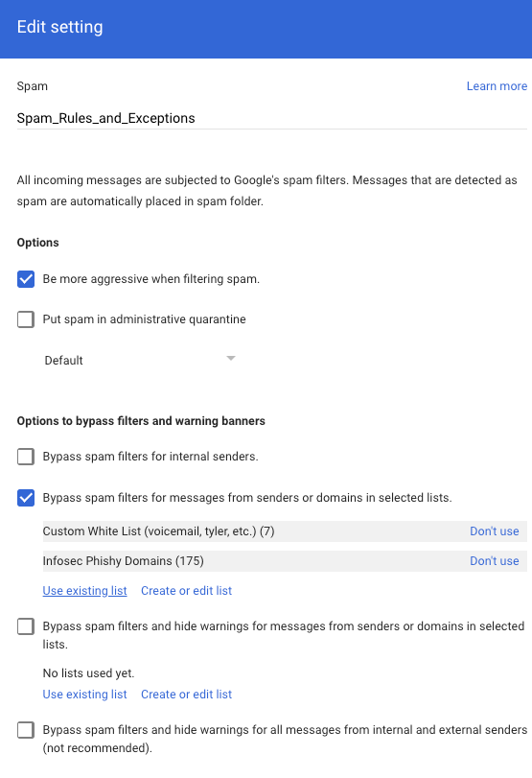532x778 pixels.
Task: Edit the Spam_Rules_and_Exceptions name field
Action: pos(271,119)
